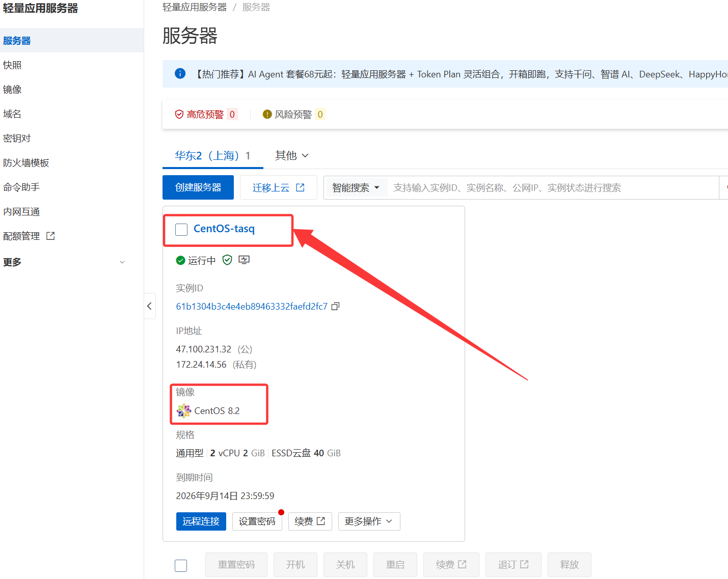Click the info icon in the promotion banner
The image size is (728, 579).
[180, 73]
